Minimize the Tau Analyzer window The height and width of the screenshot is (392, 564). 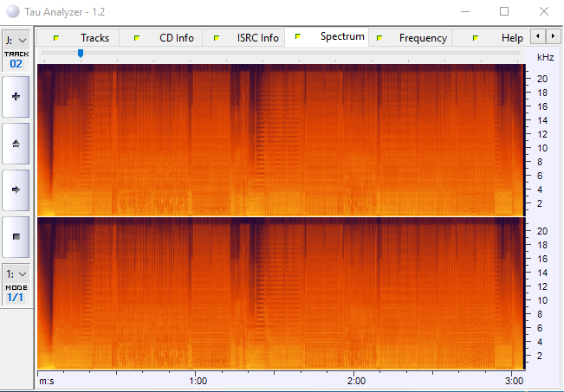pyautogui.click(x=465, y=12)
